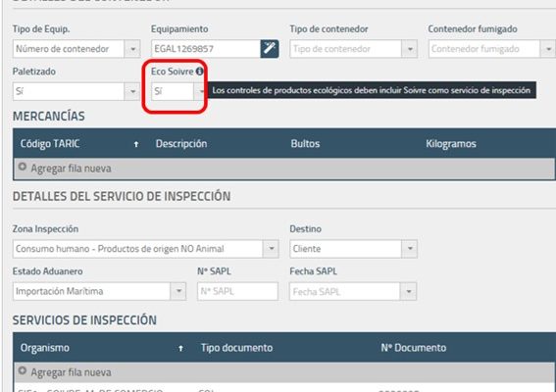
Task: Click the Kilogramos column header
Action: pyautogui.click(x=451, y=144)
